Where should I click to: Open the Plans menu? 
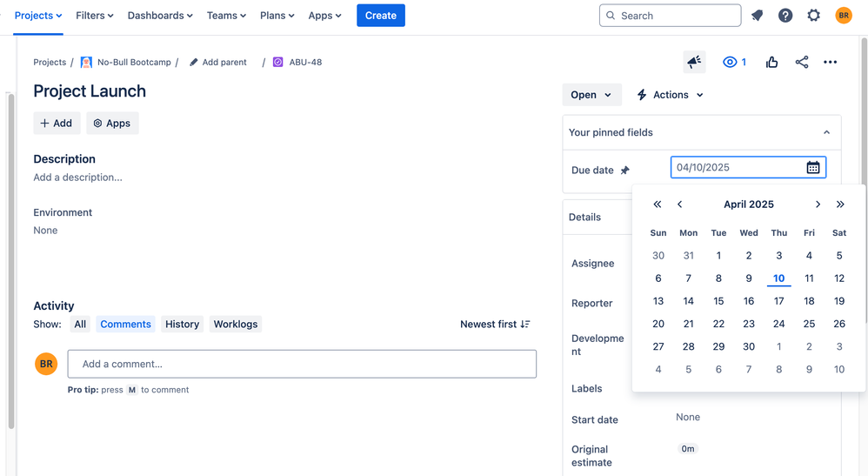click(x=277, y=16)
